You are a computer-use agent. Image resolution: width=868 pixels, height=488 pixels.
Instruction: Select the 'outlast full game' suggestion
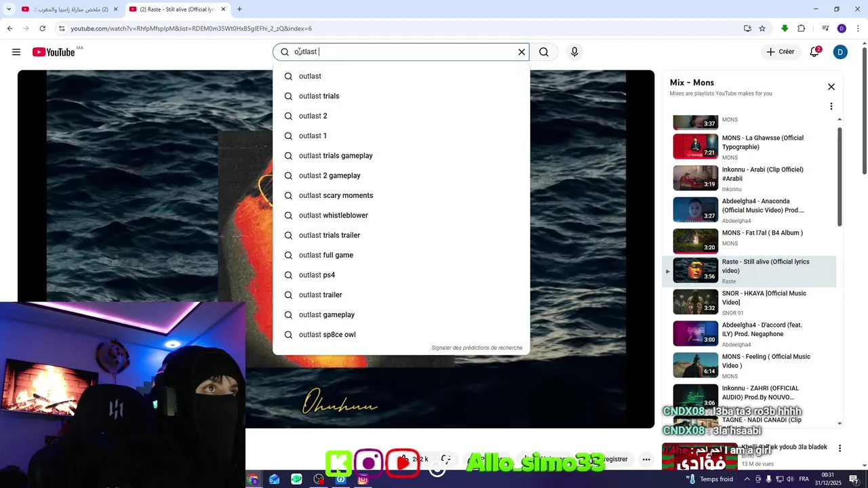401,255
